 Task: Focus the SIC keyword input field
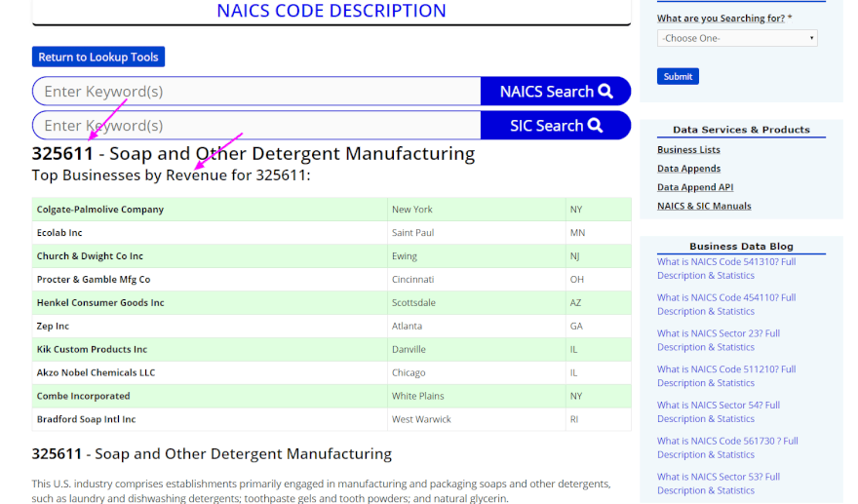click(x=257, y=126)
